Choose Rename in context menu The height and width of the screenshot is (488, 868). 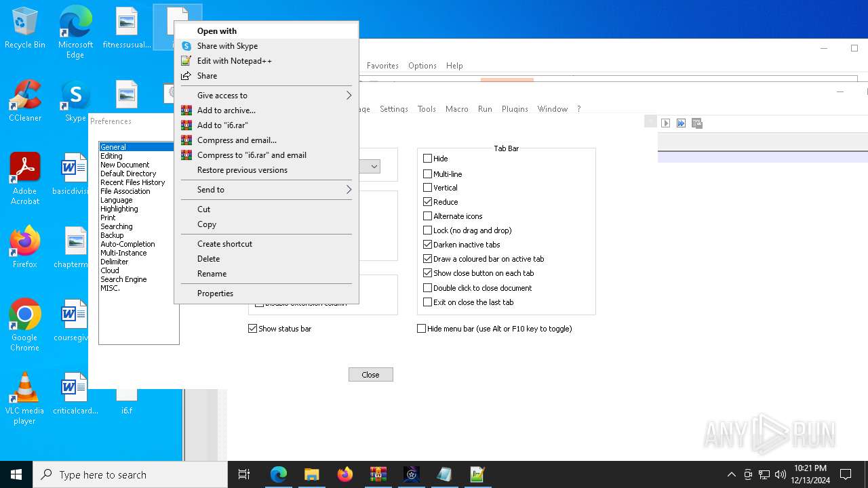coord(267,274)
